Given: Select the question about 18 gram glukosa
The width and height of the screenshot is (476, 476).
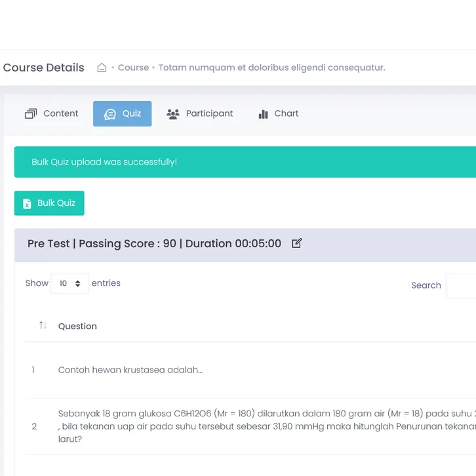Looking at the screenshot, I should (x=262, y=426).
